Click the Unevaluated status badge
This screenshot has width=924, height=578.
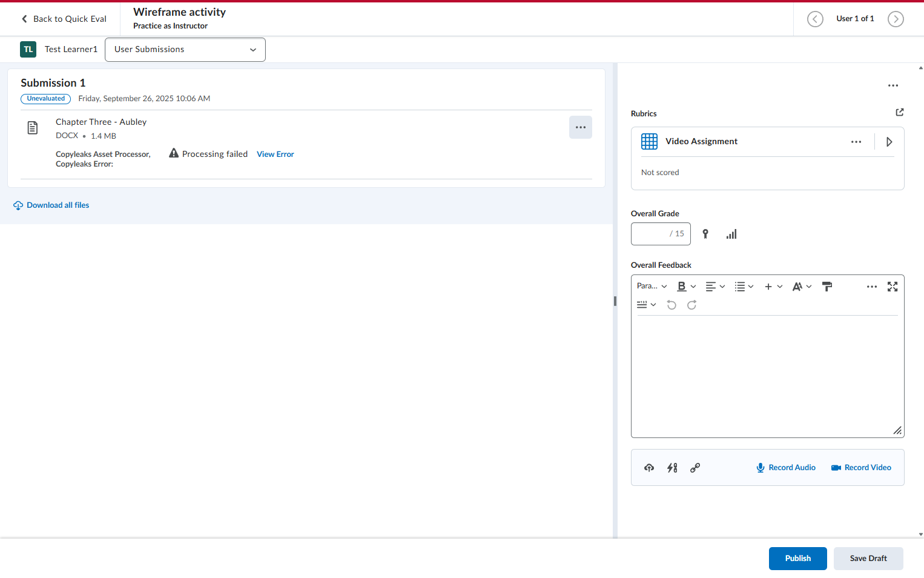click(x=46, y=99)
